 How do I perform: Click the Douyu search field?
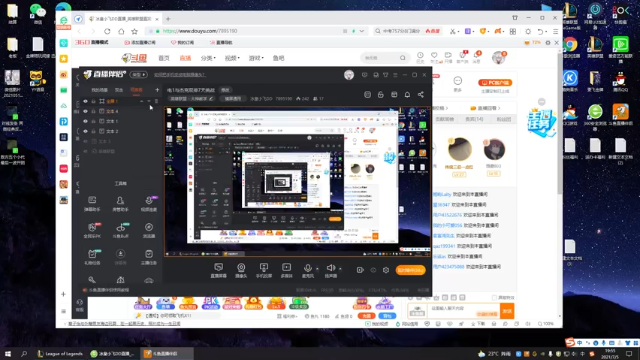click(384, 58)
